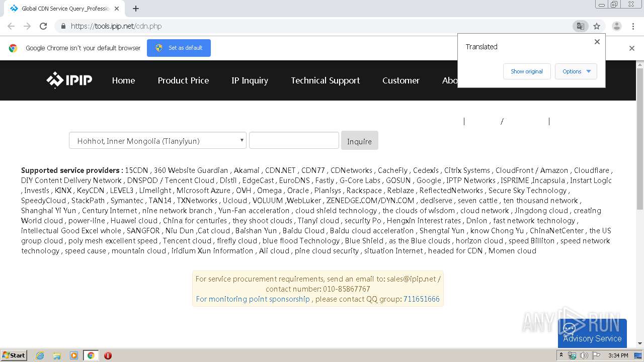Reload the page with the refresh icon

pyautogui.click(x=43, y=26)
